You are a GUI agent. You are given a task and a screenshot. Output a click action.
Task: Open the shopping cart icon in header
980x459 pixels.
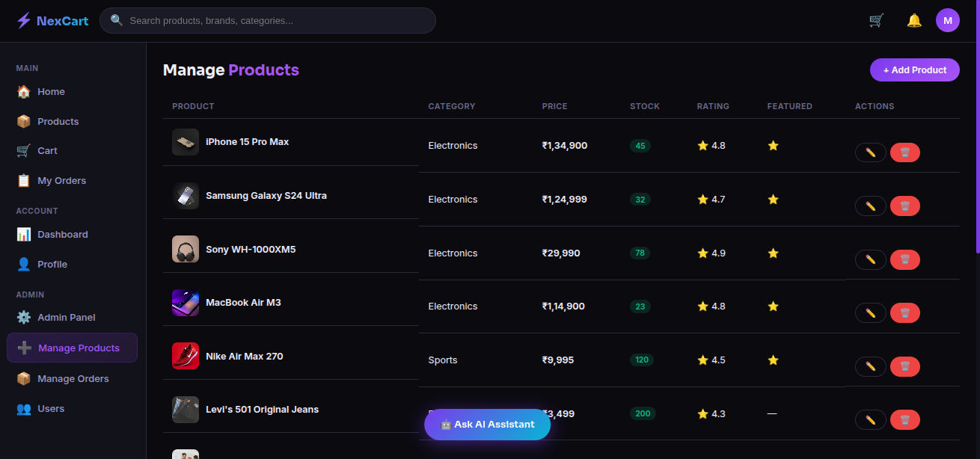(x=877, y=20)
